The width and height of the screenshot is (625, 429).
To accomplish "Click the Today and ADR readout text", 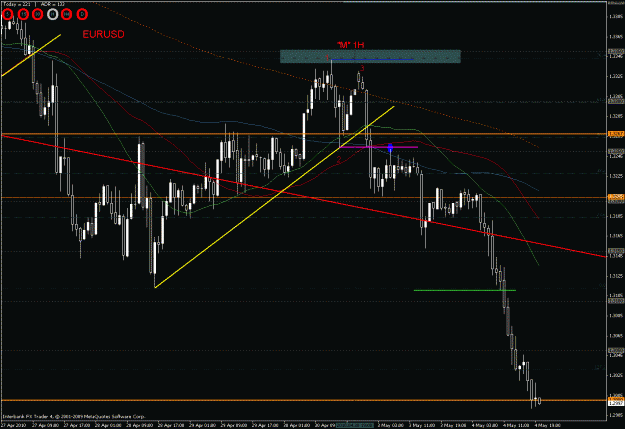I will click(34, 4).
